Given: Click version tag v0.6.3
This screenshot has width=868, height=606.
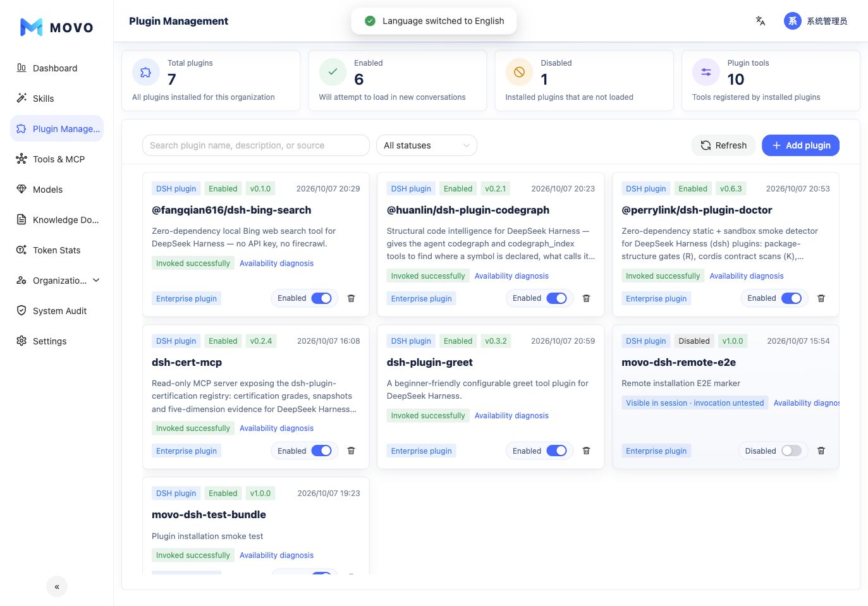Looking at the screenshot, I should click(x=731, y=188).
